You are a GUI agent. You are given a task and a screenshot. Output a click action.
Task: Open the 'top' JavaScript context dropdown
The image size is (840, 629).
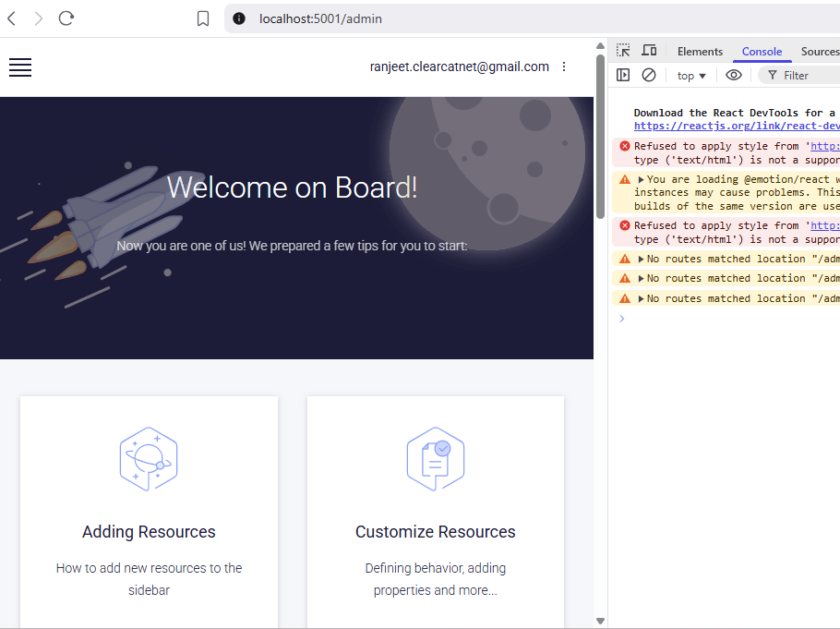click(691, 76)
